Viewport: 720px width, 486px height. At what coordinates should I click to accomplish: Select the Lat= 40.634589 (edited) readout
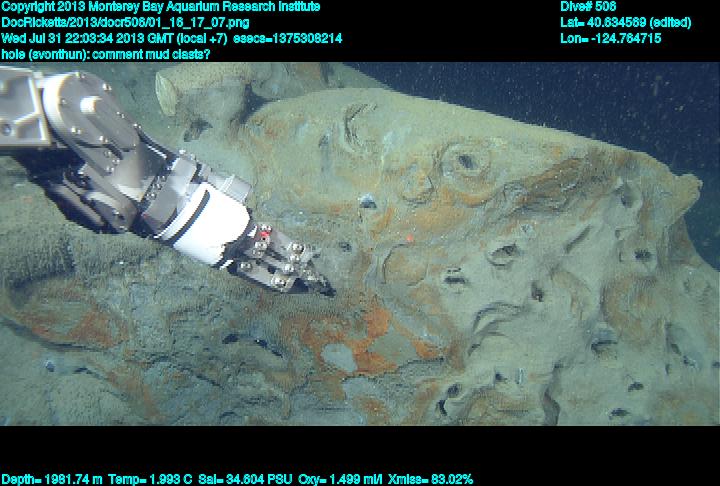click(625, 22)
